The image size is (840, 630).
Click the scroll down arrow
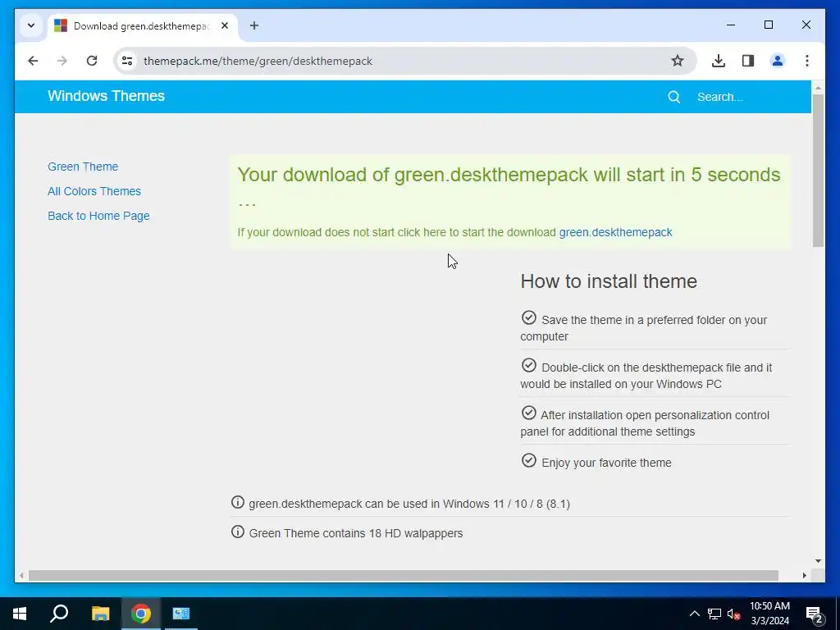point(818,561)
